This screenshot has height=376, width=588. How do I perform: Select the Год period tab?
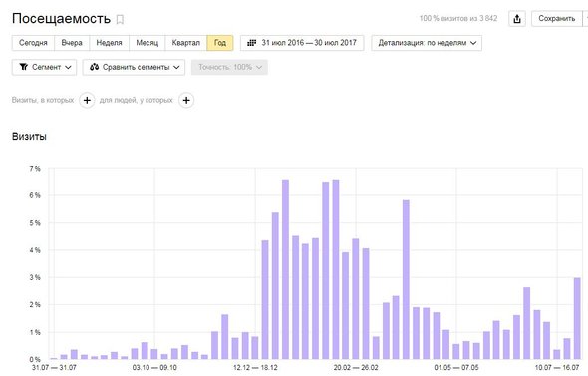click(220, 43)
